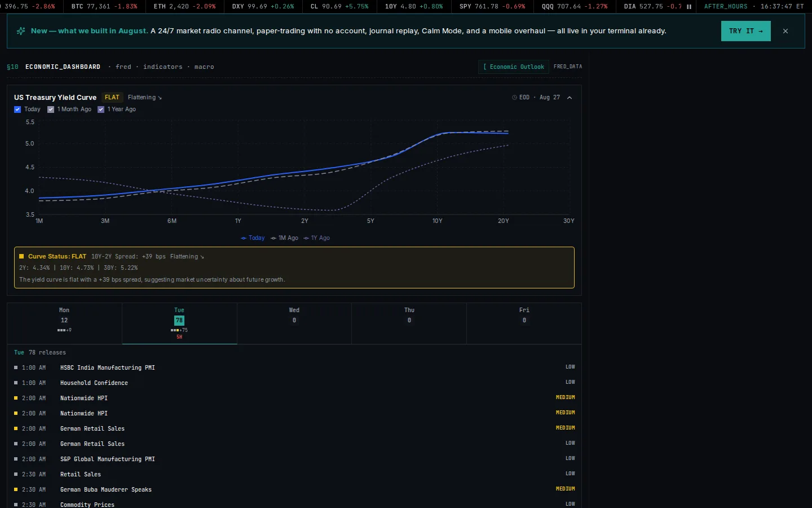Toggle the 1 Year Ago checkbox
The width and height of the screenshot is (812, 508).
(101, 110)
